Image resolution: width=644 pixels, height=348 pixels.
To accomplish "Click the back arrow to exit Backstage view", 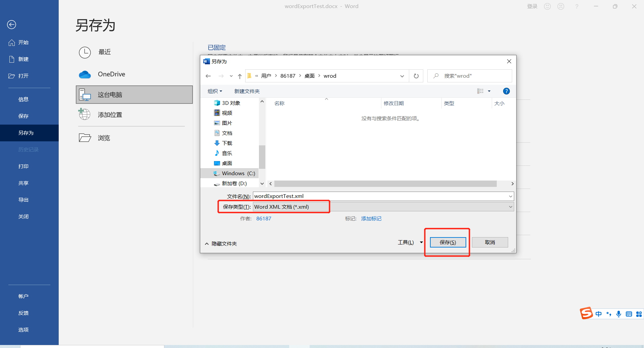I will pos(11,24).
